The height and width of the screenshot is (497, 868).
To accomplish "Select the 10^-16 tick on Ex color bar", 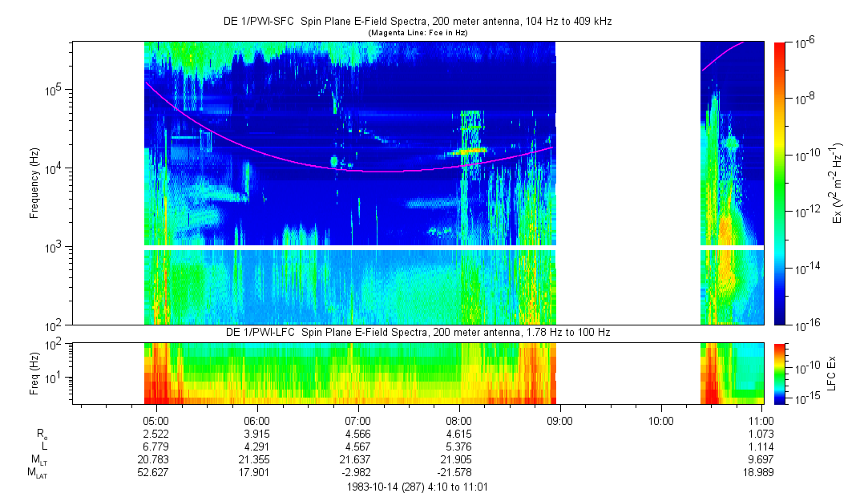I will (805, 324).
